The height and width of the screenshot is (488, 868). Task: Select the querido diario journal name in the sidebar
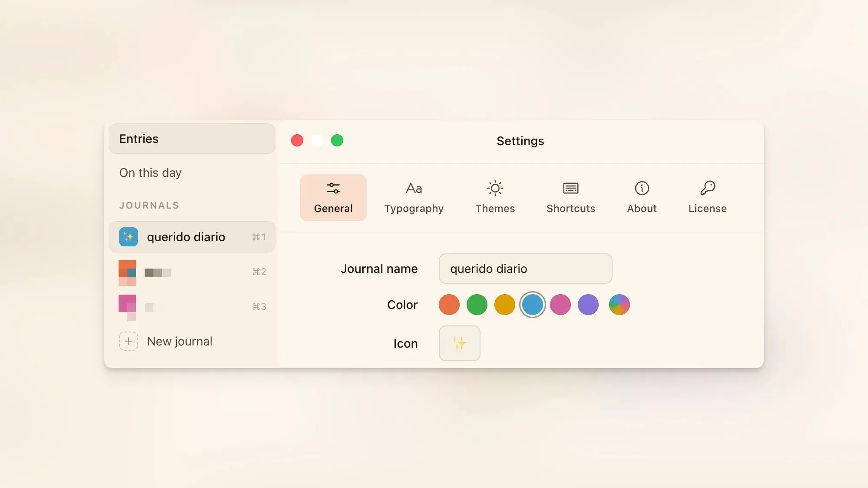tap(186, 237)
